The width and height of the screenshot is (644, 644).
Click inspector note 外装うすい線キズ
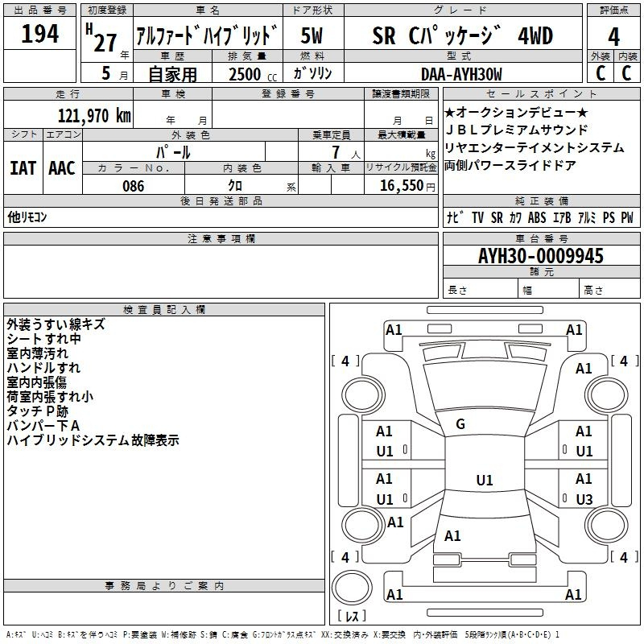click(56, 324)
